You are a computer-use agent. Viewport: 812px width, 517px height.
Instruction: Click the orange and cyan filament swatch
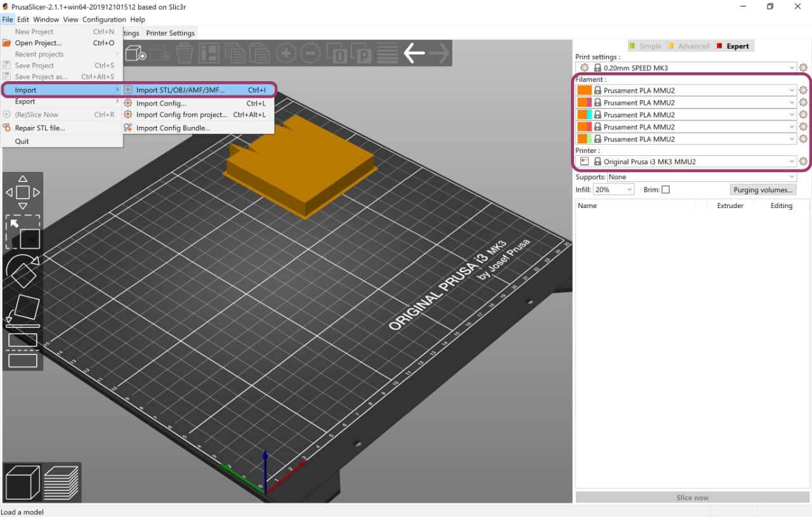pos(584,115)
